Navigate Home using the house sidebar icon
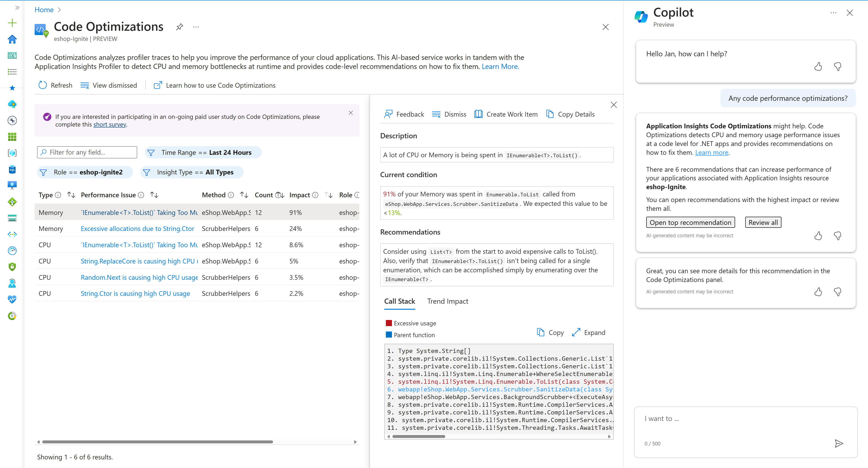 [x=12, y=39]
